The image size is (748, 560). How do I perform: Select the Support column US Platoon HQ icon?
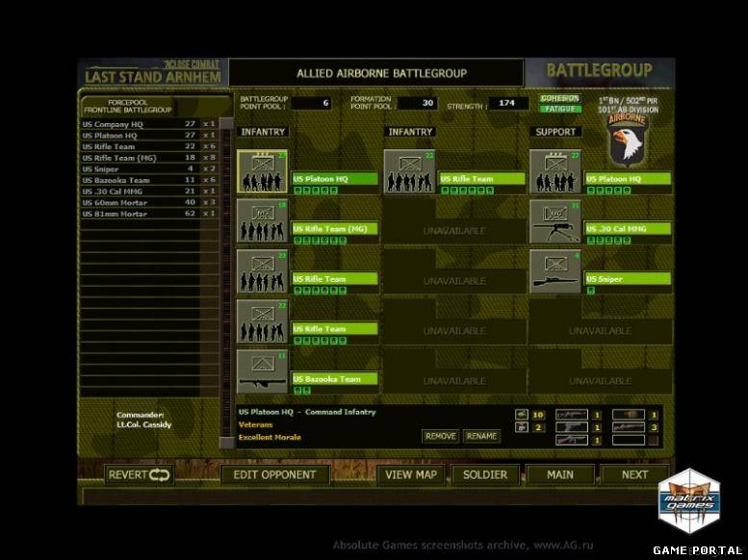pyautogui.click(x=555, y=171)
